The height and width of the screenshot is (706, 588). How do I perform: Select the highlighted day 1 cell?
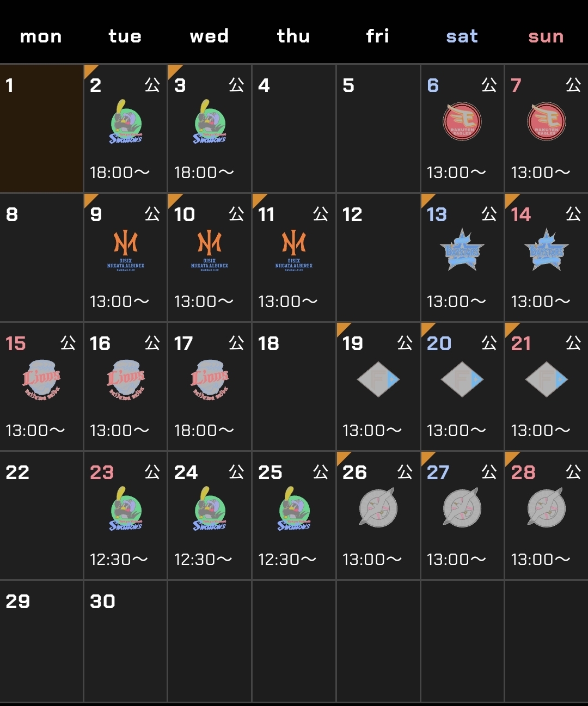(x=41, y=128)
